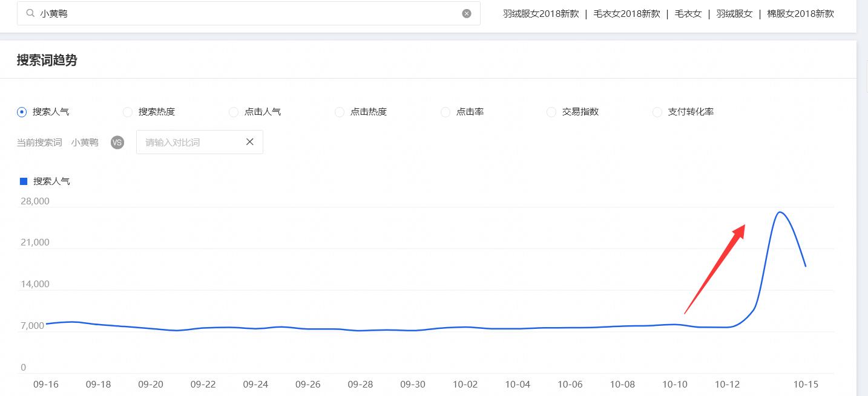868x396 pixels.
Task: Open the 毛衣女2018新款 keyword
Action: [626, 13]
